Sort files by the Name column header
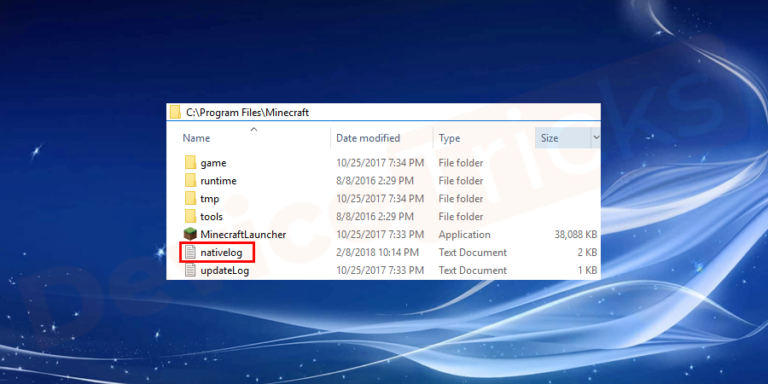768x384 pixels. point(196,139)
